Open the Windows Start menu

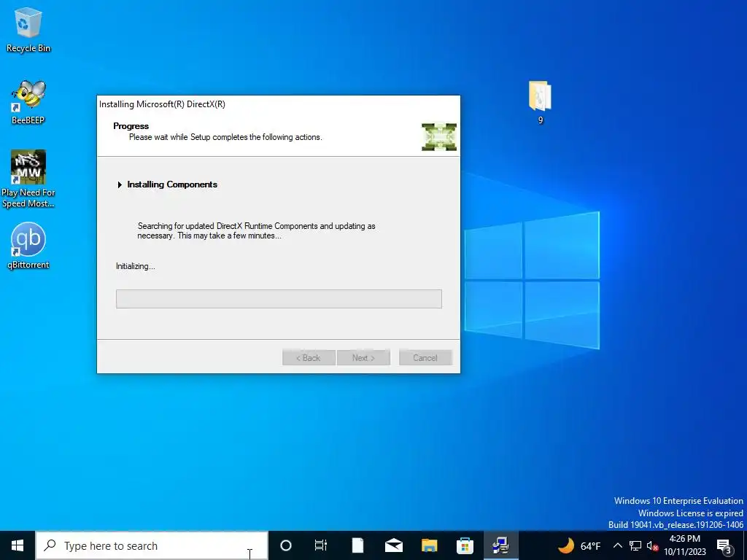18,545
